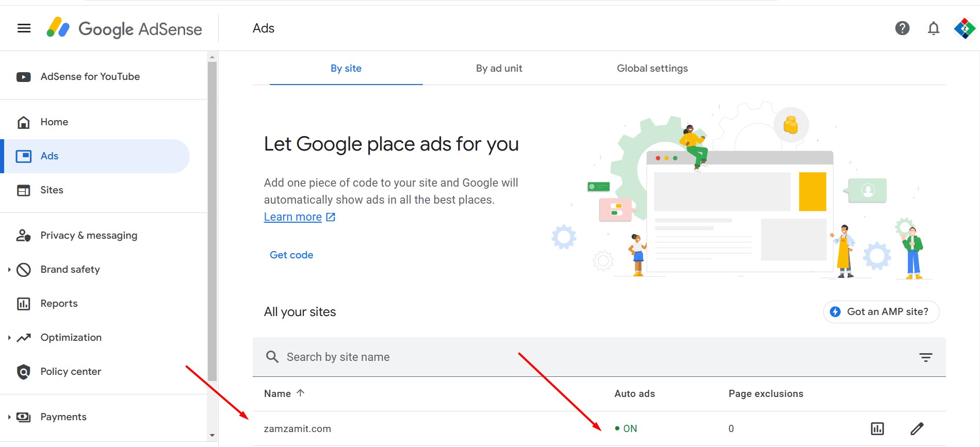980x447 pixels.
Task: Click the Privacy & messaging icon
Action: [x=24, y=236]
